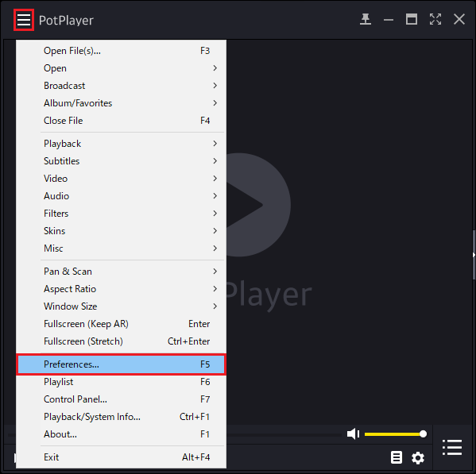Image resolution: width=476 pixels, height=474 pixels.
Task: Expand the Album/Favorites submenu
Action: [x=121, y=103]
